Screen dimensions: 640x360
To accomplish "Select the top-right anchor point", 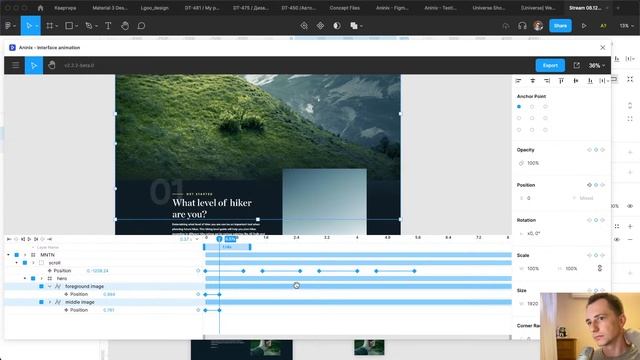I will [x=545, y=107].
